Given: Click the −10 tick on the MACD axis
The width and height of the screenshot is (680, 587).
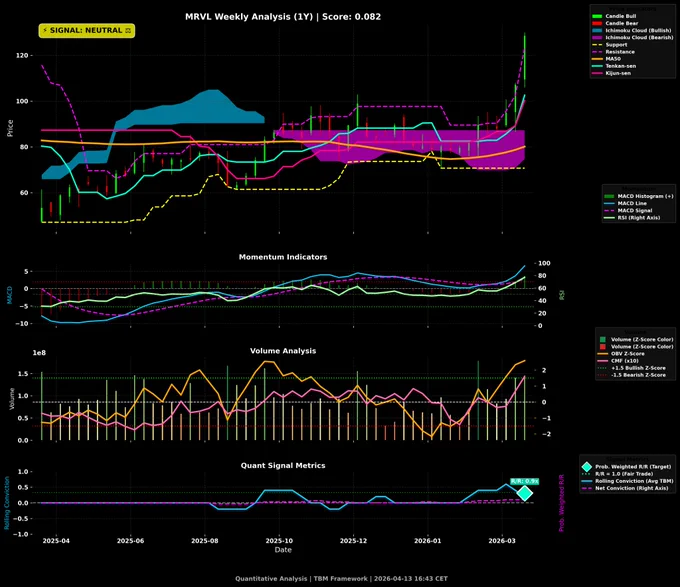Looking at the screenshot, I should [22, 323].
